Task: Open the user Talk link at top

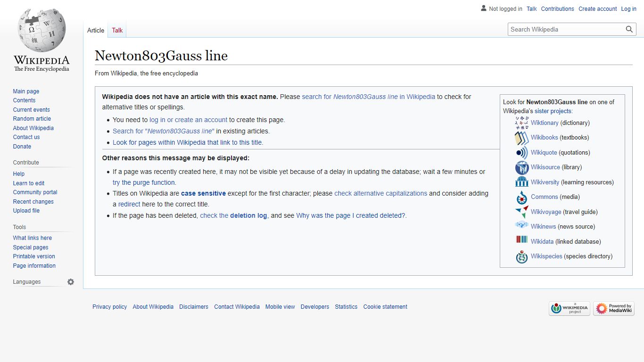Action: click(532, 9)
